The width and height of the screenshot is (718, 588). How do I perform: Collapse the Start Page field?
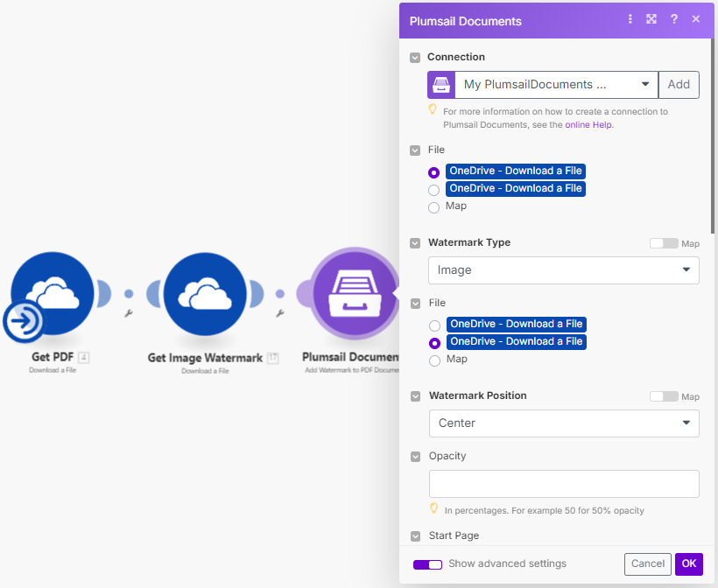click(x=415, y=536)
